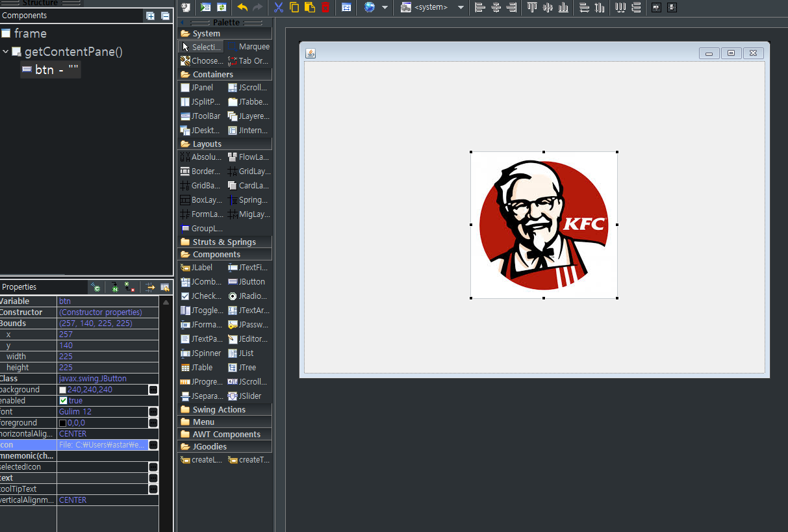Viewport: 788px width, 532px height.
Task: Click the Undo arrow in toolbar
Action: click(242, 7)
